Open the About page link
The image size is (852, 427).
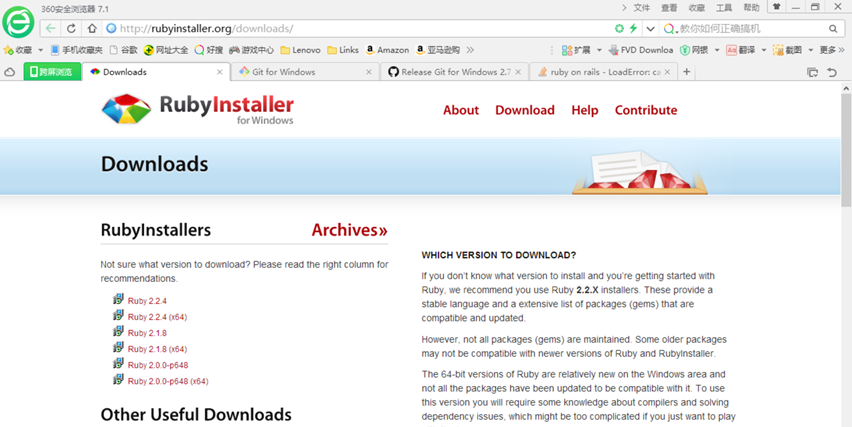pos(461,110)
